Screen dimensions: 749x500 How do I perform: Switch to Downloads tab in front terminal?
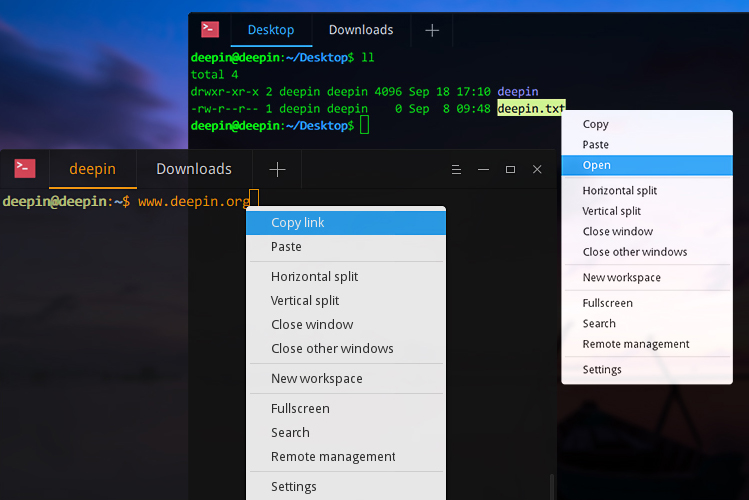coord(194,169)
